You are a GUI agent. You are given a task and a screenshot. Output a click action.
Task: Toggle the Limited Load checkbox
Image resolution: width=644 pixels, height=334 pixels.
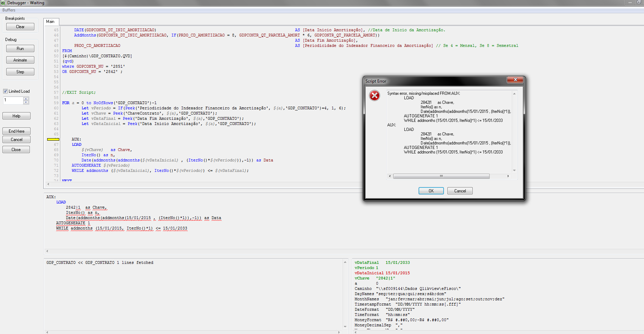[5, 91]
